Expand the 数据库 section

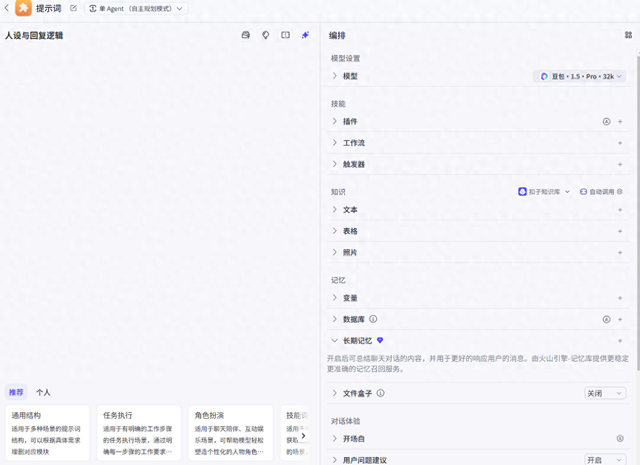[335, 319]
